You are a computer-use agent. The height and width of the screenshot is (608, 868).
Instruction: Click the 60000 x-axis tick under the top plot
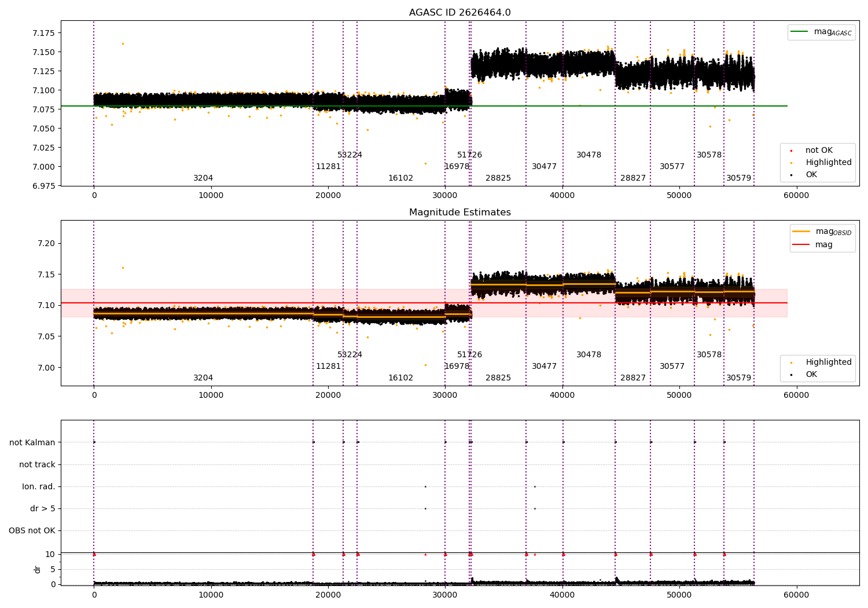tap(796, 196)
